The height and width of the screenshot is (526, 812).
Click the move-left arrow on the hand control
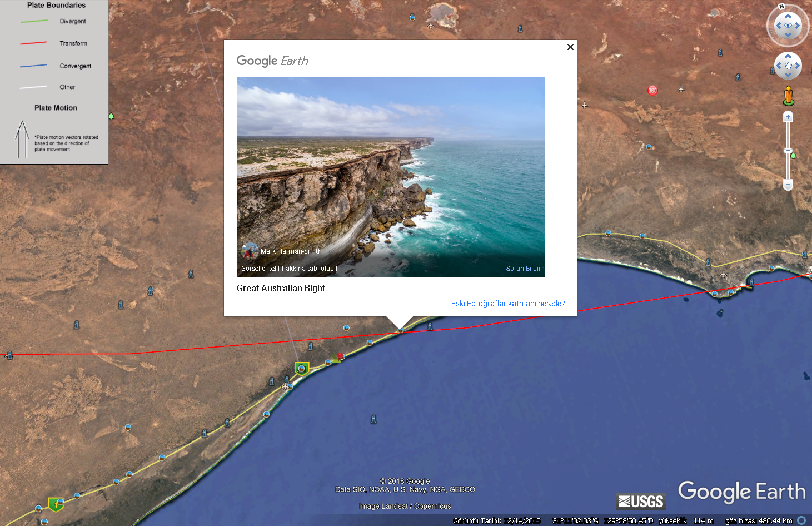point(779,66)
